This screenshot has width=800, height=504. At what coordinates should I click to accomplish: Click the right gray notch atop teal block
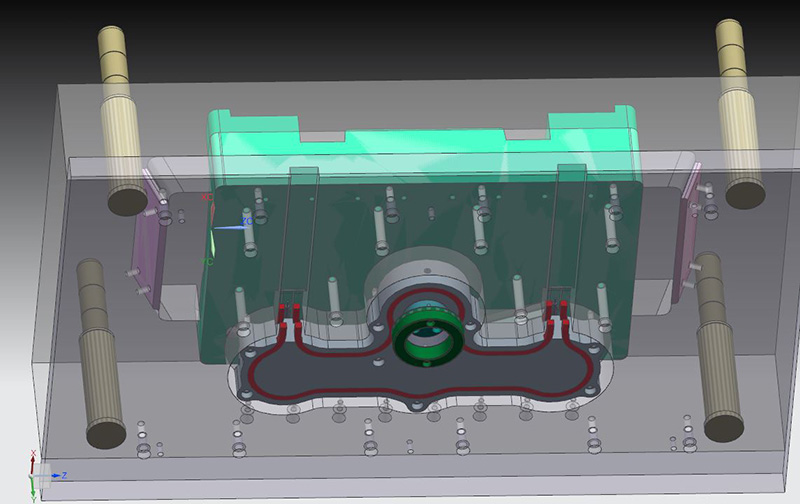pyautogui.click(x=527, y=134)
